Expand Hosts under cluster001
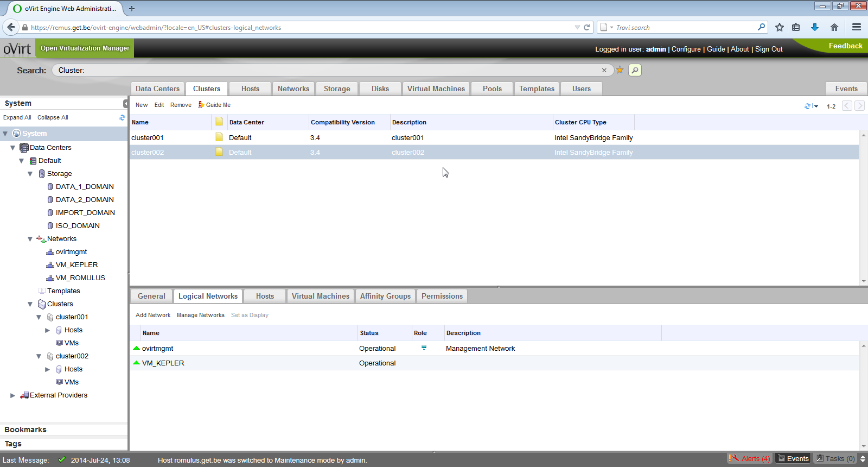 click(x=47, y=330)
